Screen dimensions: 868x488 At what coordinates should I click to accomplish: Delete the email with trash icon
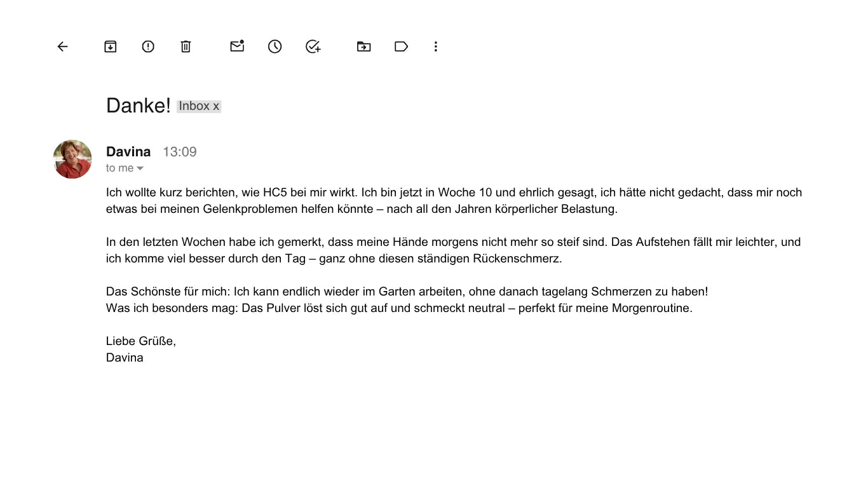(x=186, y=46)
